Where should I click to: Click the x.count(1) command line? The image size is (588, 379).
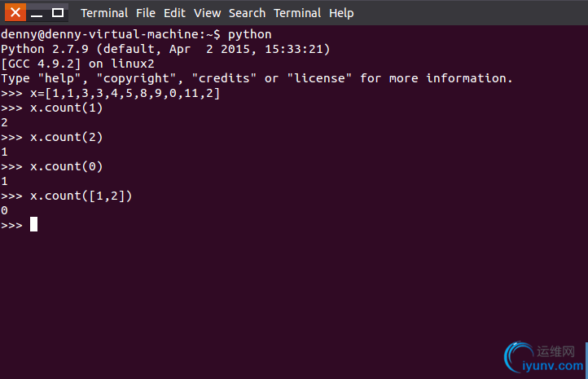pos(52,108)
